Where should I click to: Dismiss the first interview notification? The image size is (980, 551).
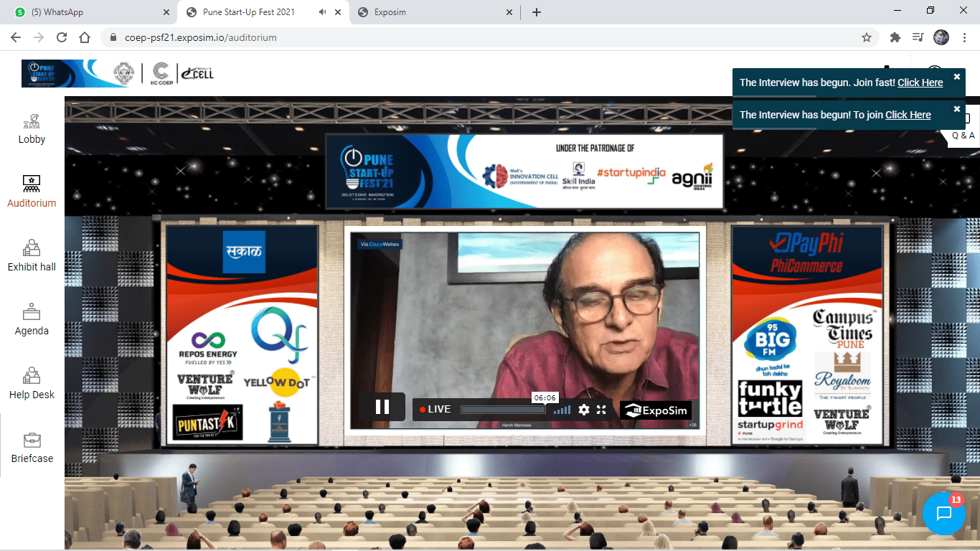[956, 77]
